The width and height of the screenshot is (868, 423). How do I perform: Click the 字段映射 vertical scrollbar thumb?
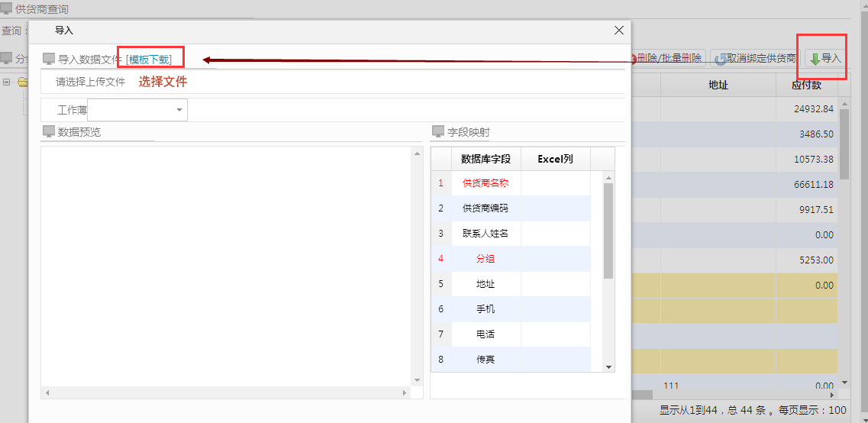[608, 229]
